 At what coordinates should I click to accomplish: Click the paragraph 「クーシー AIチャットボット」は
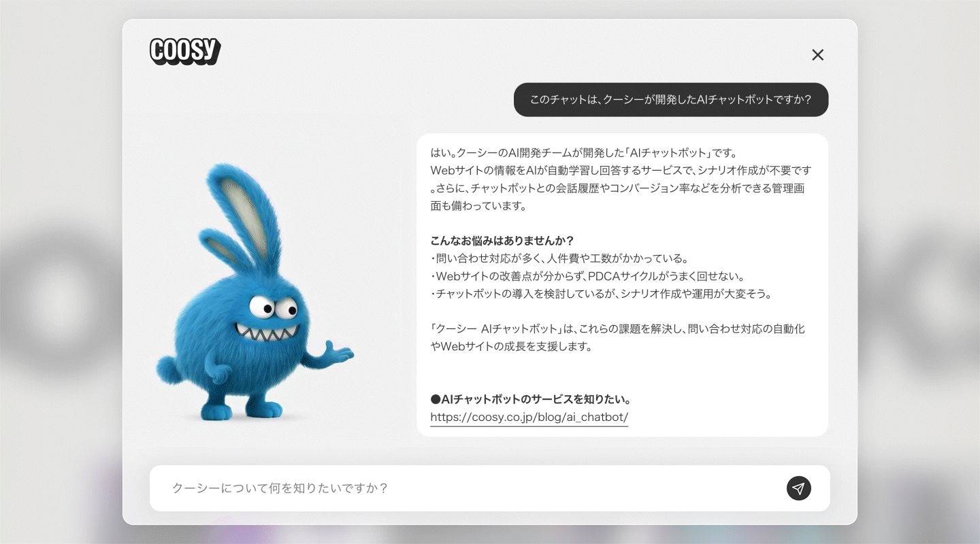618,337
